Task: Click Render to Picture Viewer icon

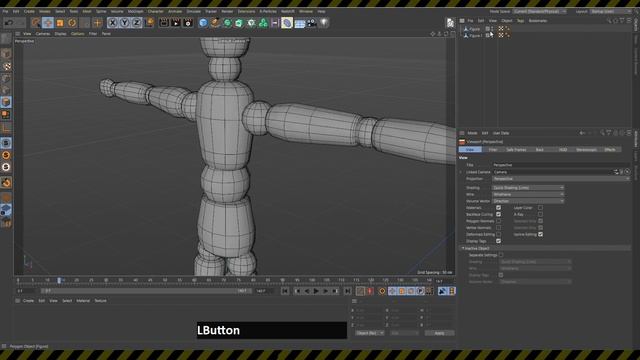Action: click(x=176, y=23)
